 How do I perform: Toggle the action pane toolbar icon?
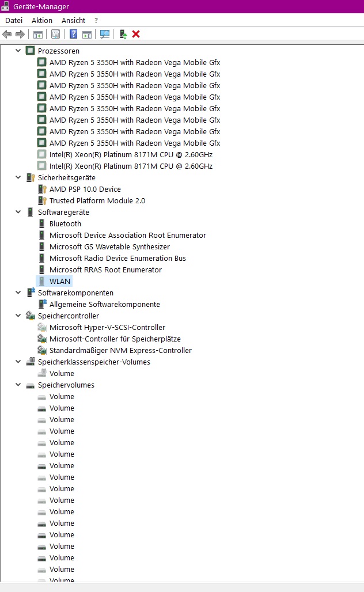click(87, 35)
